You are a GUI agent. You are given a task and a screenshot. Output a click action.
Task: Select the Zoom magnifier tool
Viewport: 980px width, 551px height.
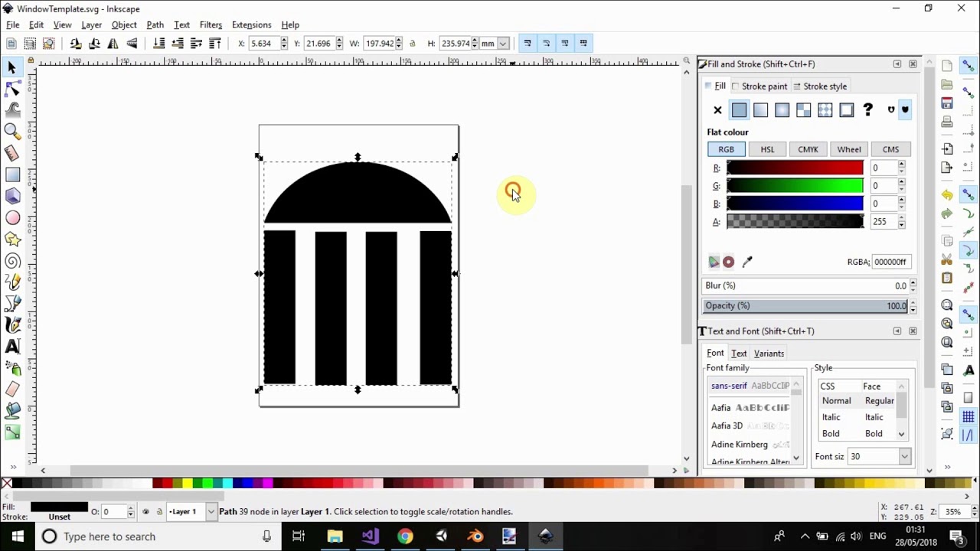click(12, 131)
